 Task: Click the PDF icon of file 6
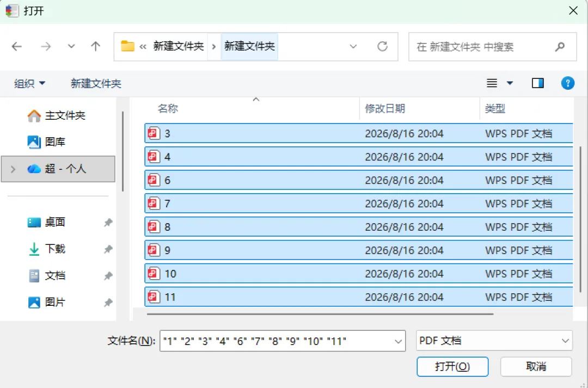pyautogui.click(x=154, y=180)
